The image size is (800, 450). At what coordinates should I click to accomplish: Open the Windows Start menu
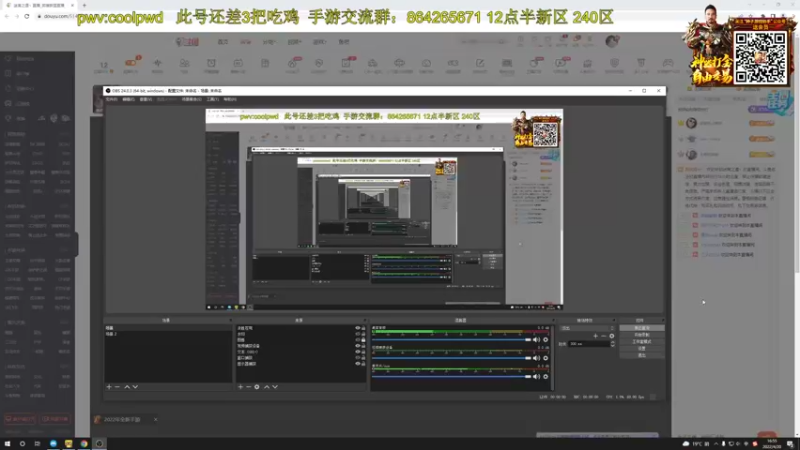point(7,444)
